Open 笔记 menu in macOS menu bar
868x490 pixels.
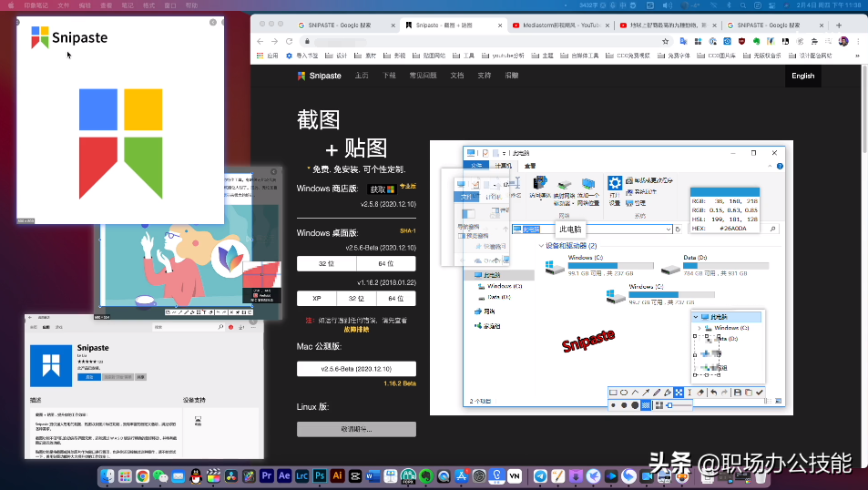tap(128, 5)
